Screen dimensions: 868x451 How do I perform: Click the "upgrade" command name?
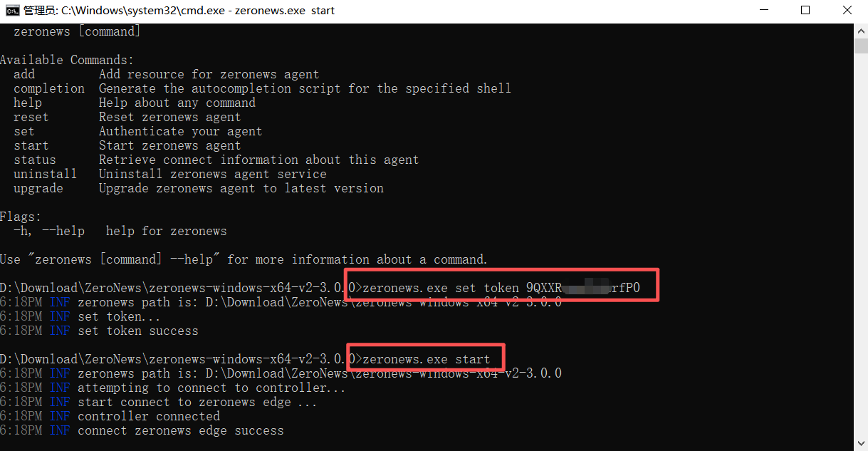[38, 188]
